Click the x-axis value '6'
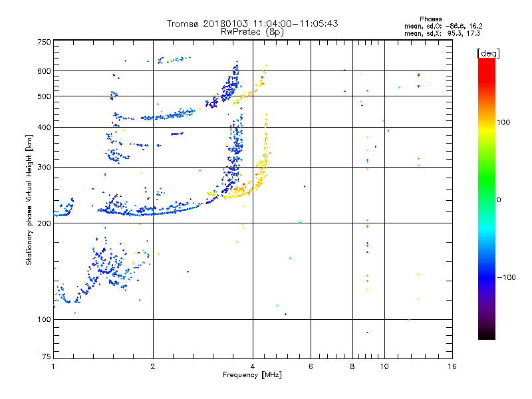 pyautogui.click(x=311, y=366)
